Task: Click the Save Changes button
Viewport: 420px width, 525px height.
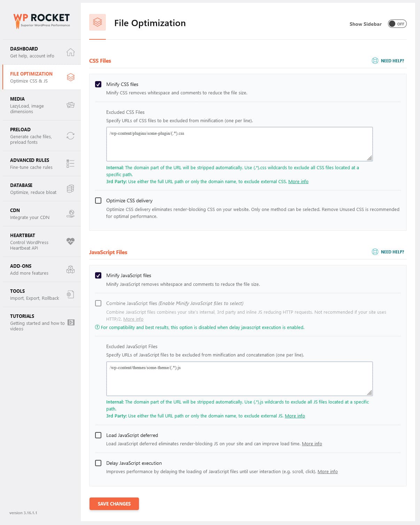Action: coord(114,504)
